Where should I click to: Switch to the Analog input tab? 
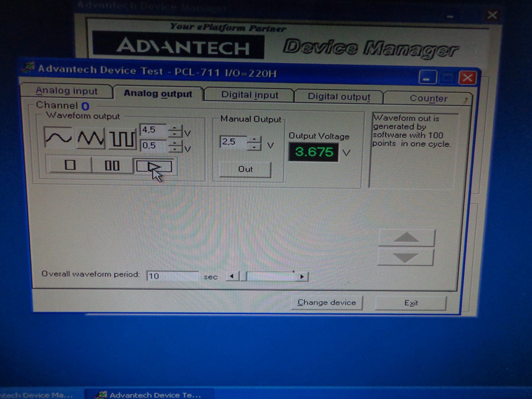pos(66,91)
